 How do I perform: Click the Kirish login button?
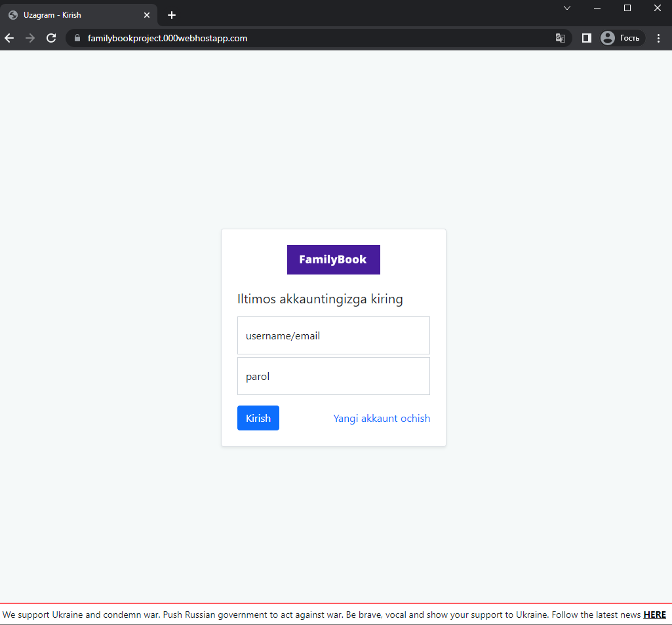(258, 418)
